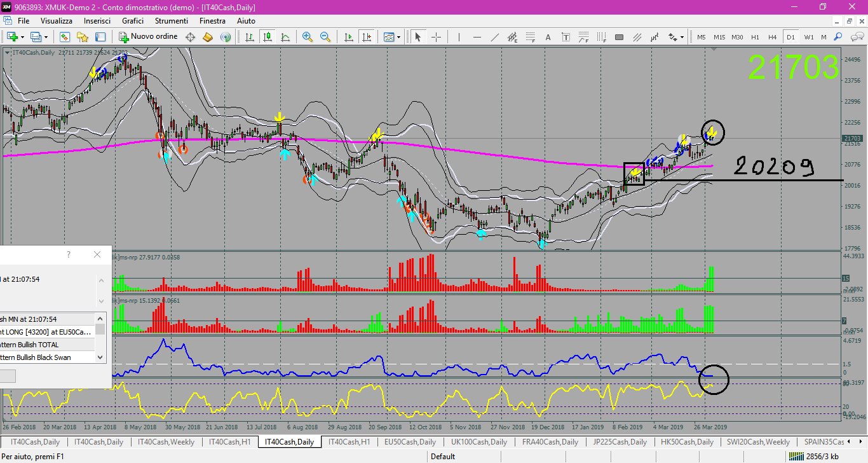Select the Andrews pitchfork tool

pyautogui.click(x=654, y=37)
